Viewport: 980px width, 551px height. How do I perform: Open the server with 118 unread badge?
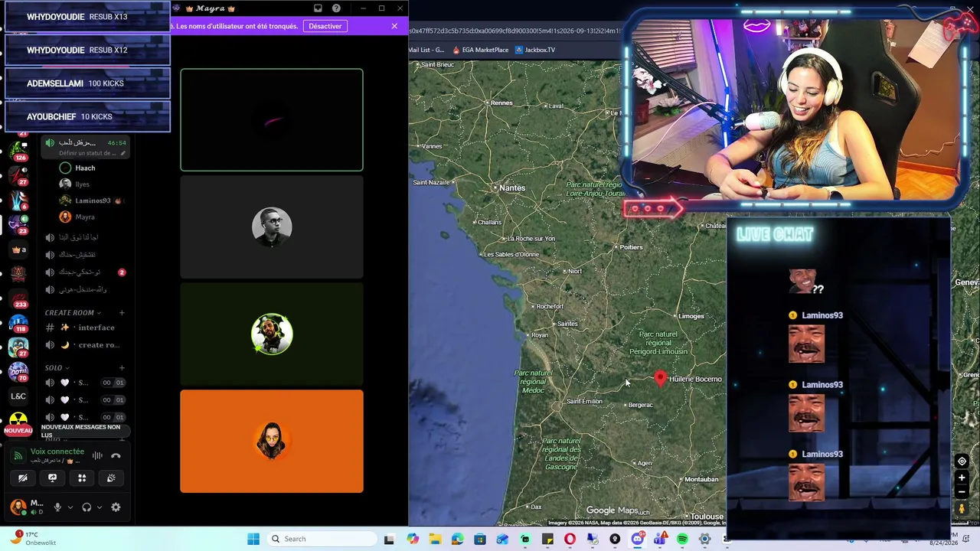[18, 323]
